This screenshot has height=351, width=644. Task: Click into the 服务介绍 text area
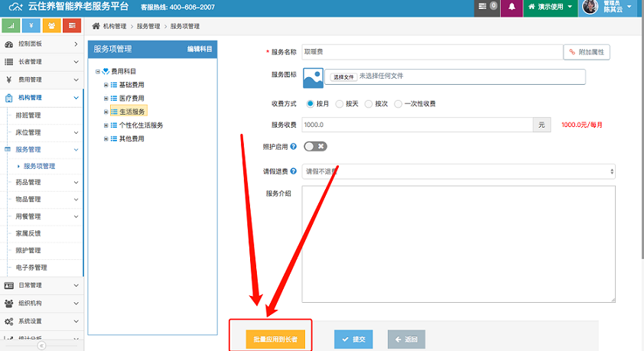[459, 245]
